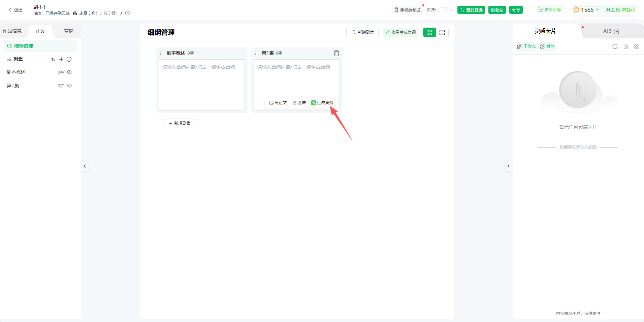Open 全屏 fullscreen for 第1集
644x322 pixels.
click(299, 103)
